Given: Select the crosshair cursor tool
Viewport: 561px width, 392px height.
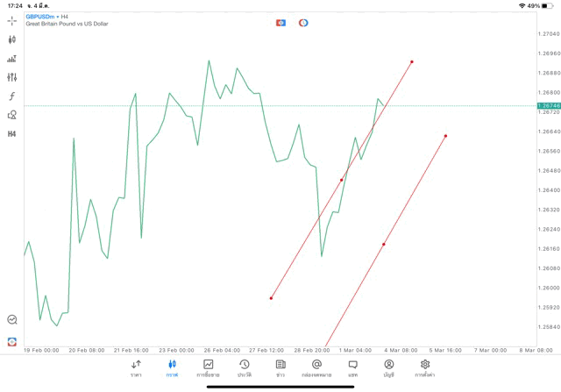Looking at the screenshot, I should [12, 21].
